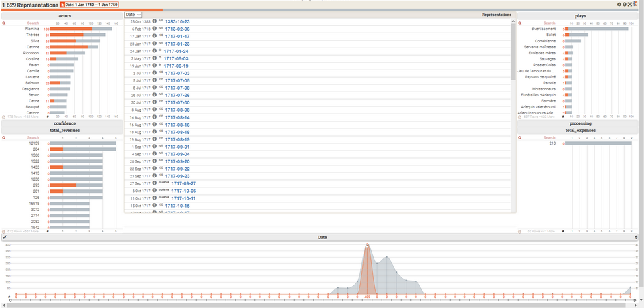Viewport: 644px width, 308px height.
Task: Click info icon on 1713-02-06 row
Action: [155, 29]
